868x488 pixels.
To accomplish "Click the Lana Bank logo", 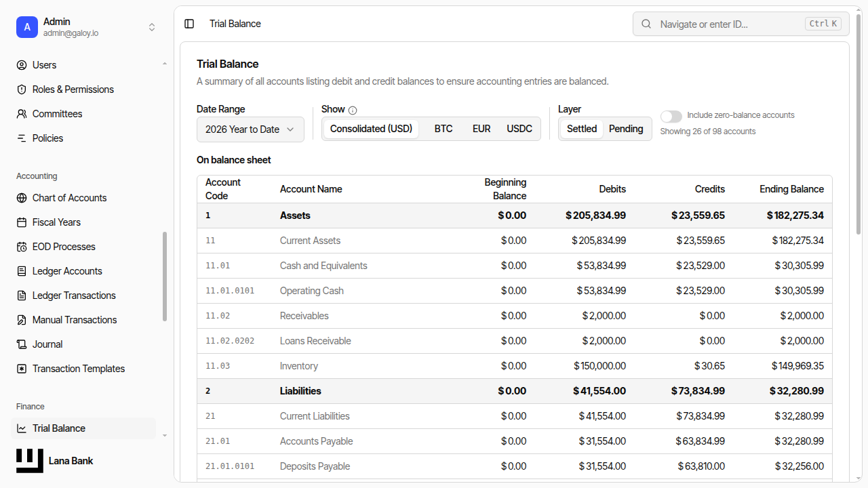I will click(x=30, y=461).
